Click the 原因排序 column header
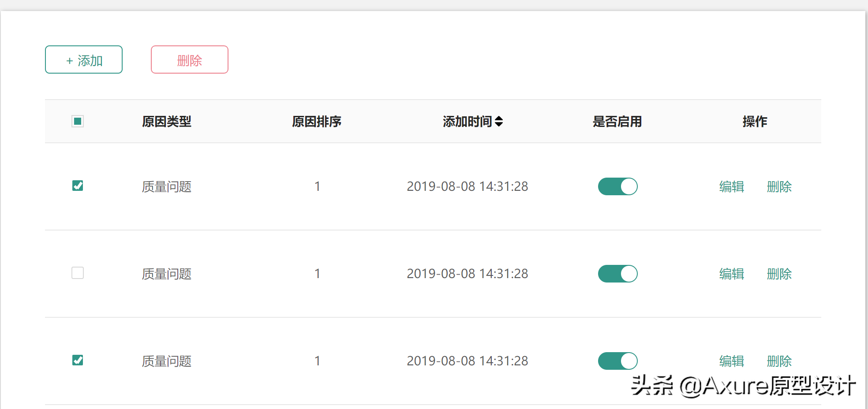Image resolution: width=868 pixels, height=409 pixels. pyautogui.click(x=317, y=121)
